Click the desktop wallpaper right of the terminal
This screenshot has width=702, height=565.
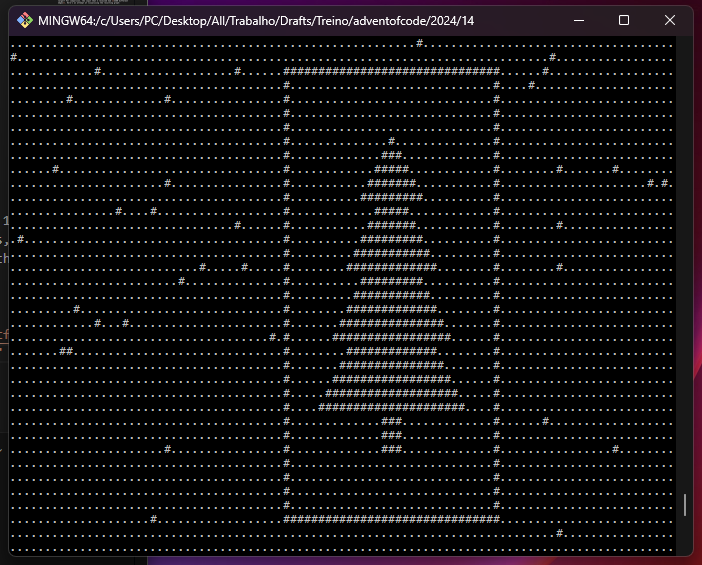coord(697,300)
